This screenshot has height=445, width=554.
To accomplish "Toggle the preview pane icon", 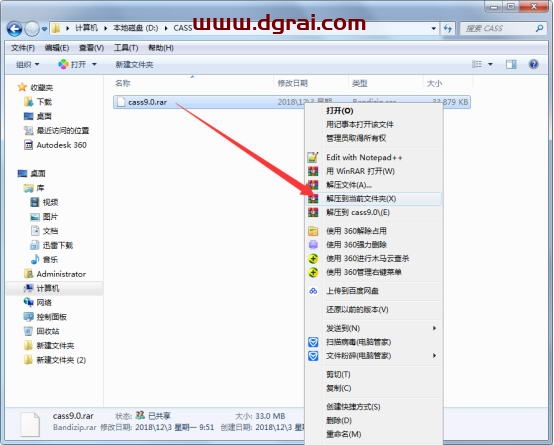I will [511, 64].
